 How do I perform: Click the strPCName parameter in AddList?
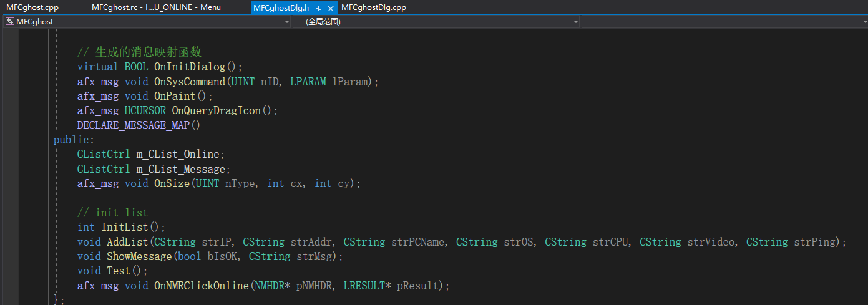pyautogui.click(x=417, y=241)
